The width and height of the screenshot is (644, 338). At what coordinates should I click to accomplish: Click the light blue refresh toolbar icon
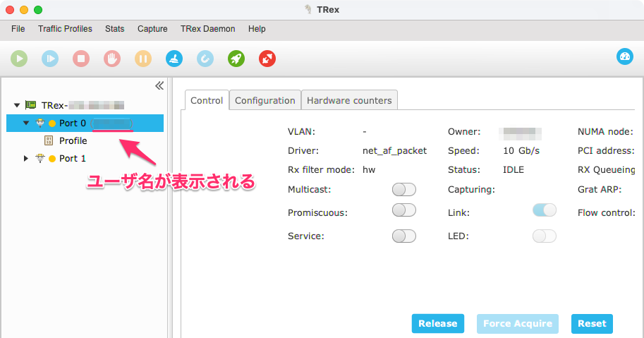tap(205, 59)
